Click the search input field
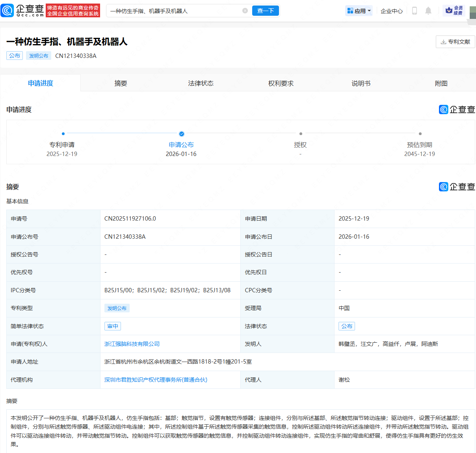The width and height of the screenshot is (476, 453). (x=173, y=11)
